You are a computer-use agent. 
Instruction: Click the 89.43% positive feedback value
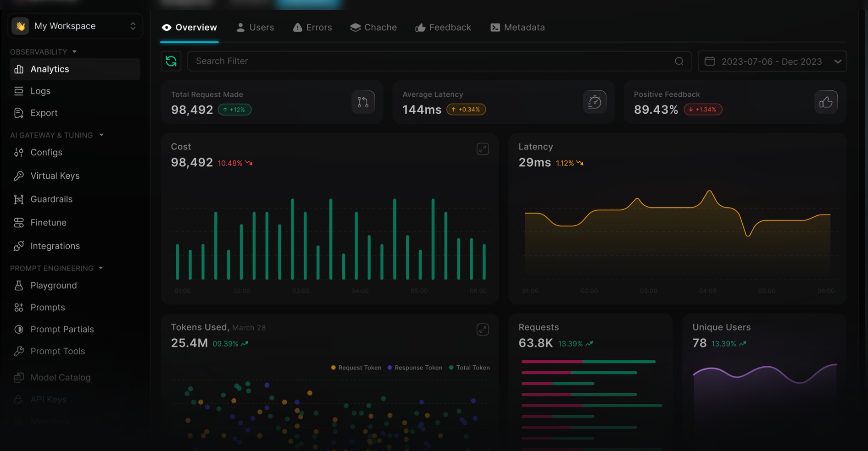(656, 110)
